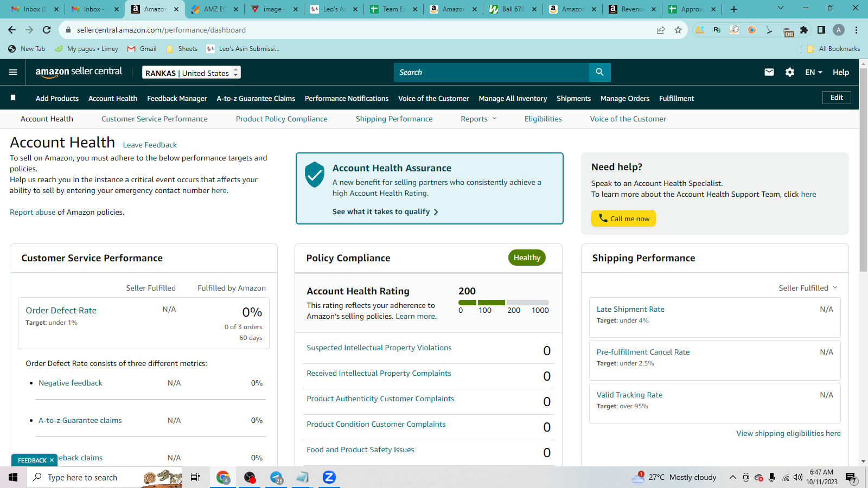
Task: Select Performance Notifications in the top menu
Action: point(347,98)
